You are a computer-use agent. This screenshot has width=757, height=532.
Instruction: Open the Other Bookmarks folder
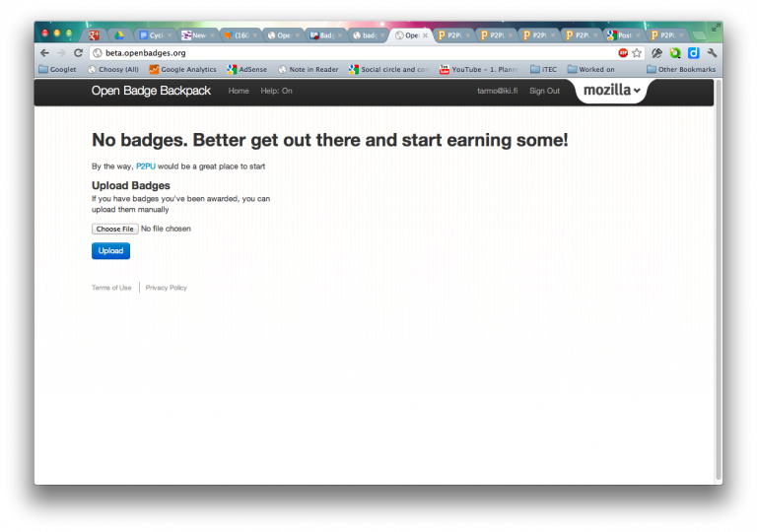coord(681,70)
